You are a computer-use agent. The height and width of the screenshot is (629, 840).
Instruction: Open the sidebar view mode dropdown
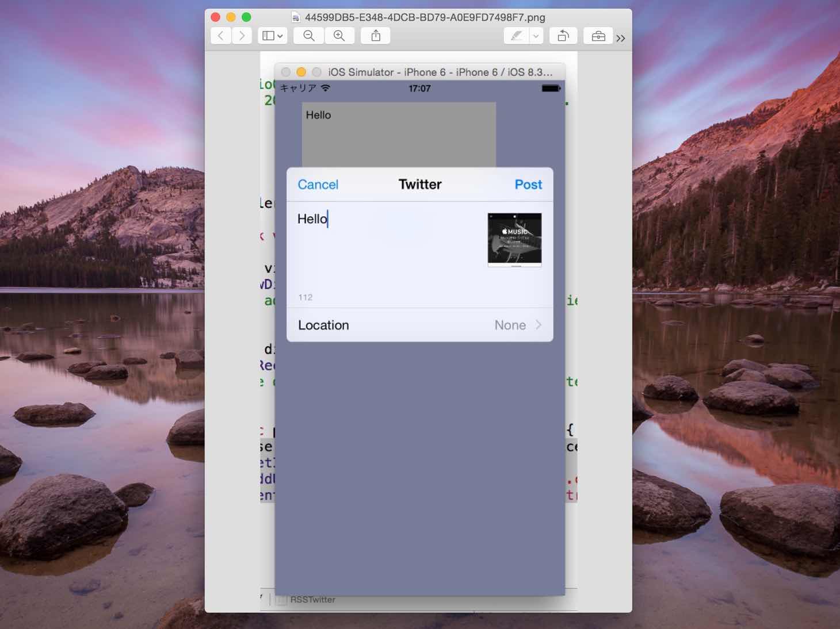click(x=272, y=36)
